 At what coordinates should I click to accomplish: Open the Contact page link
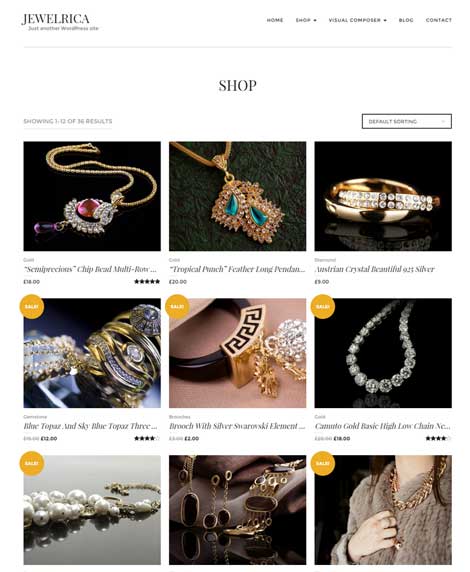(439, 20)
